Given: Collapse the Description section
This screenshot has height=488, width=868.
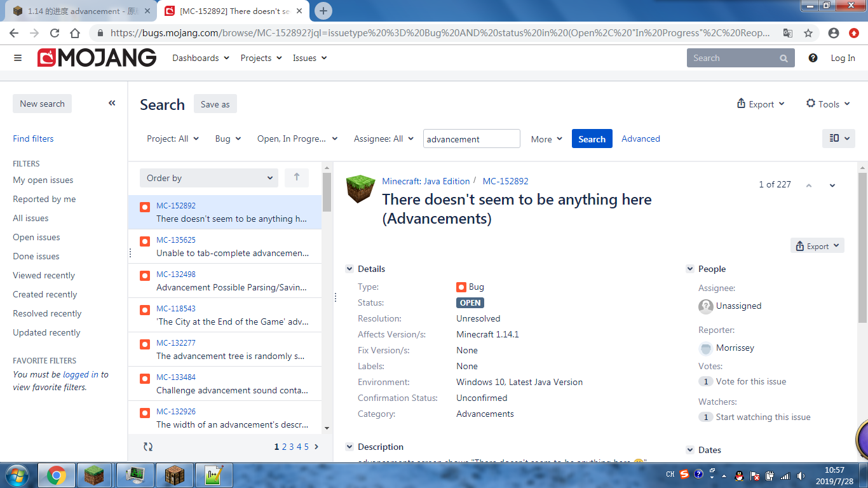Looking at the screenshot, I should [349, 447].
